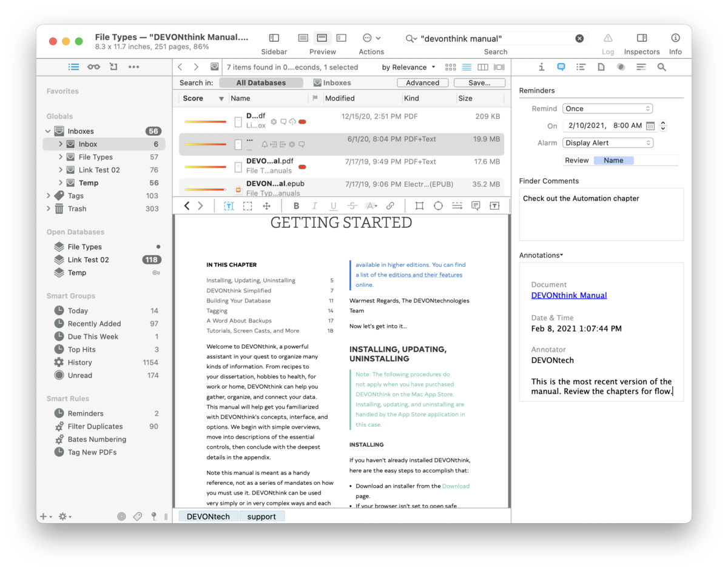The width and height of the screenshot is (728, 571).
Task: Select right-side preview layout button
Action: coord(342,38)
